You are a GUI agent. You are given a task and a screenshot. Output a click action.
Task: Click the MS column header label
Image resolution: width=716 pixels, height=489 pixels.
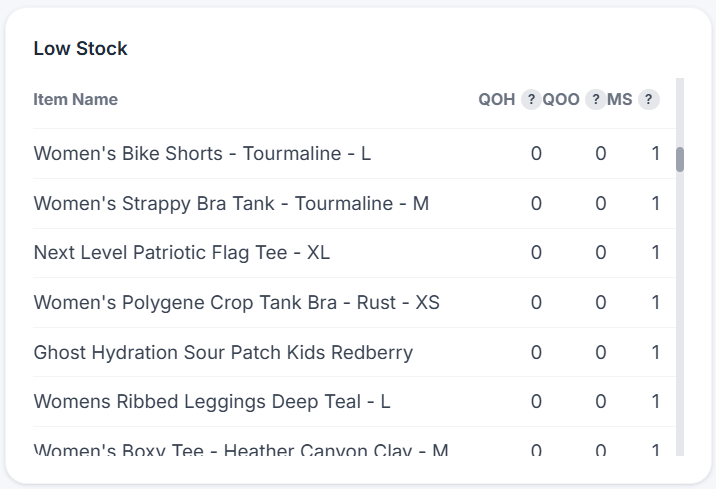coord(619,99)
